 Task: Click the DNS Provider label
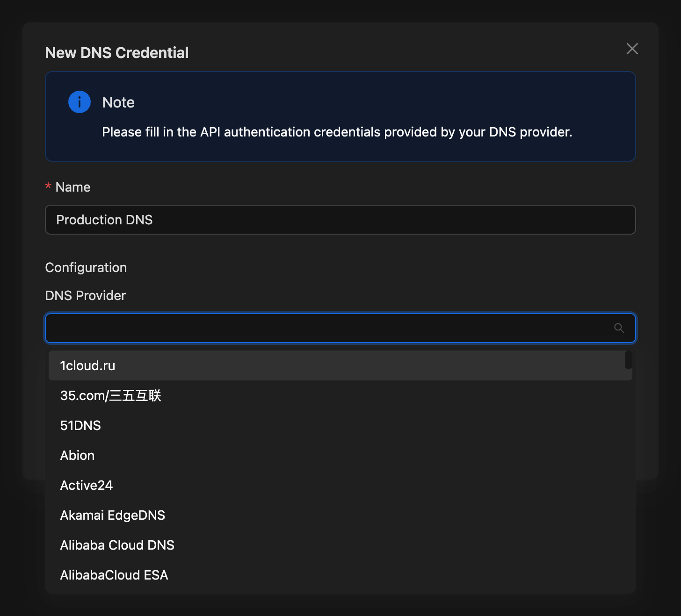click(x=86, y=295)
